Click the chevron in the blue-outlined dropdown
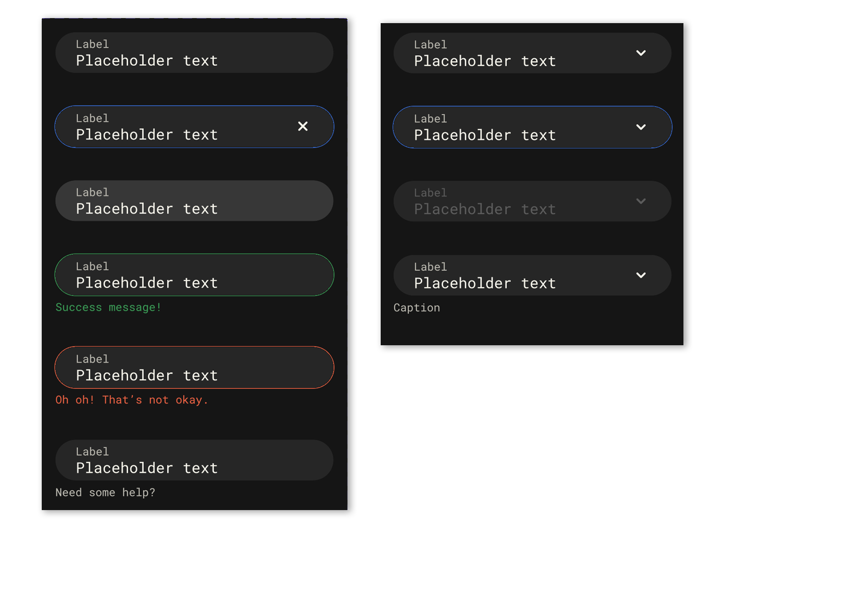This screenshot has width=868, height=596. pos(641,127)
